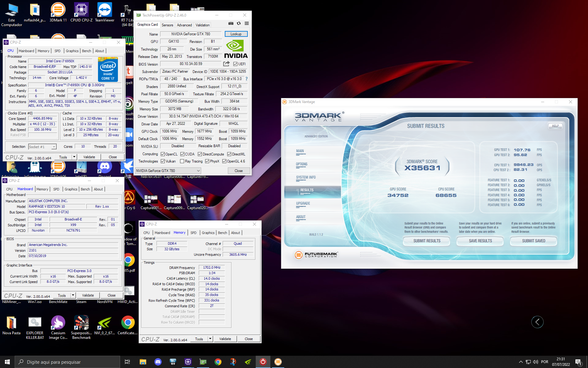Select the Caesium Image Compressor desktop icon
Image resolution: width=588 pixels, height=368 pixels.
[58, 327]
